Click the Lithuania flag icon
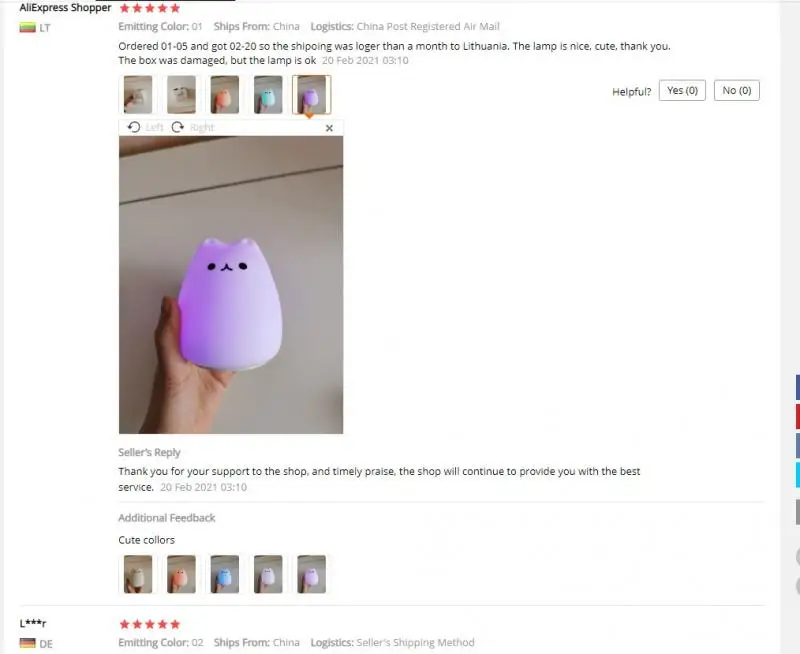This screenshot has width=800, height=654. tap(28, 28)
